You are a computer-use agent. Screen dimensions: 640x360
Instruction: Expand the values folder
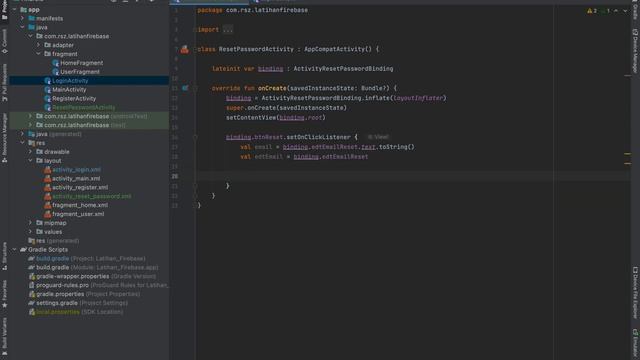point(31,232)
